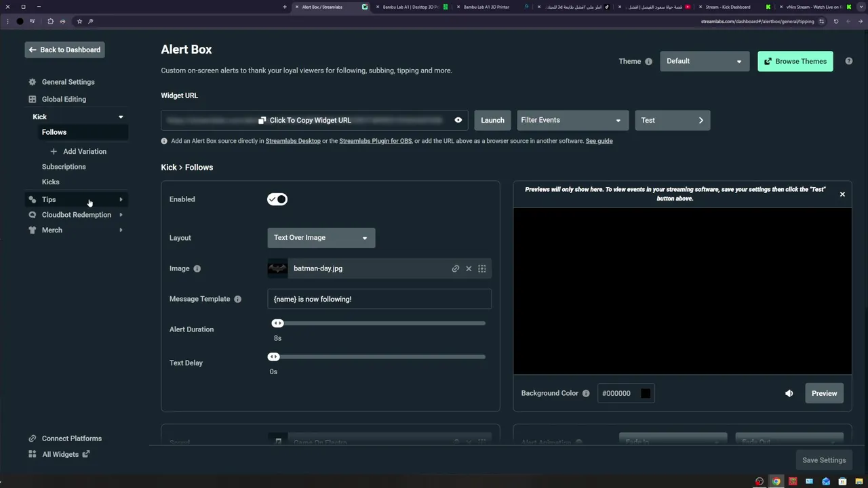Click Add Variation under Follows

85,151
